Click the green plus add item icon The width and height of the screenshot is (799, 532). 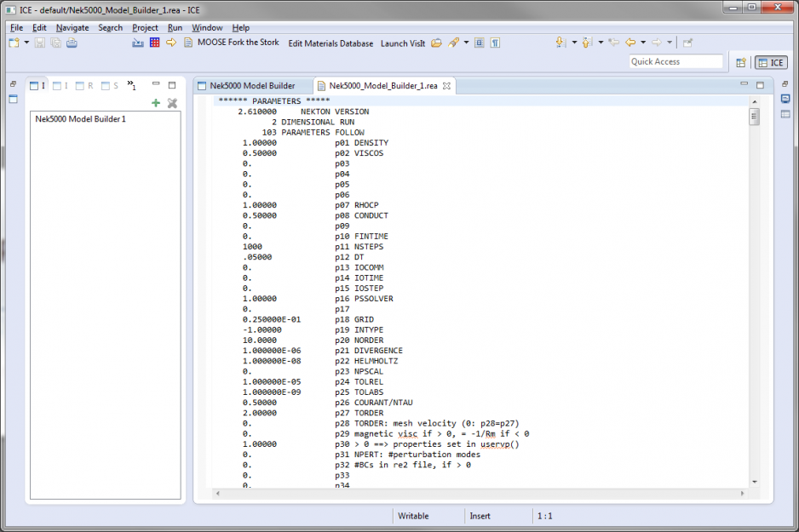pos(156,103)
